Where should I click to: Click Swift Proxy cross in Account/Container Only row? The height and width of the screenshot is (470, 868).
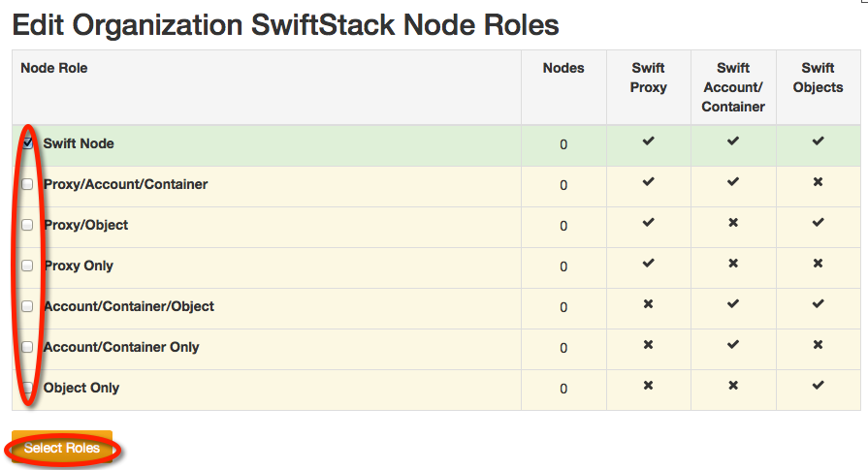tap(648, 344)
